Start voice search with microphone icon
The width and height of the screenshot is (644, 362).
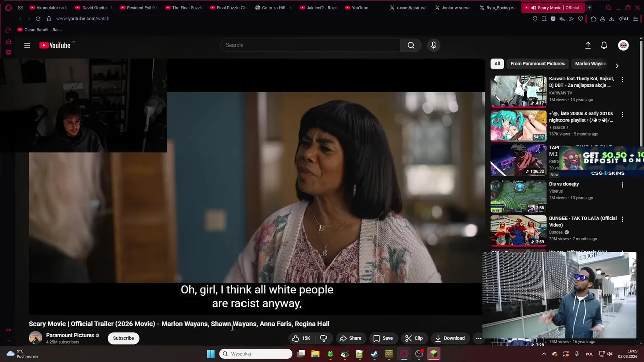[x=433, y=45]
